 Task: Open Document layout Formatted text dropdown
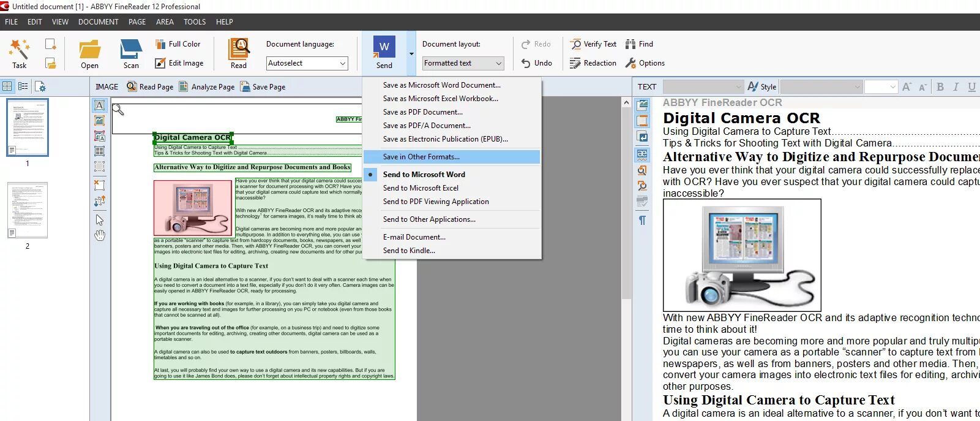click(463, 63)
